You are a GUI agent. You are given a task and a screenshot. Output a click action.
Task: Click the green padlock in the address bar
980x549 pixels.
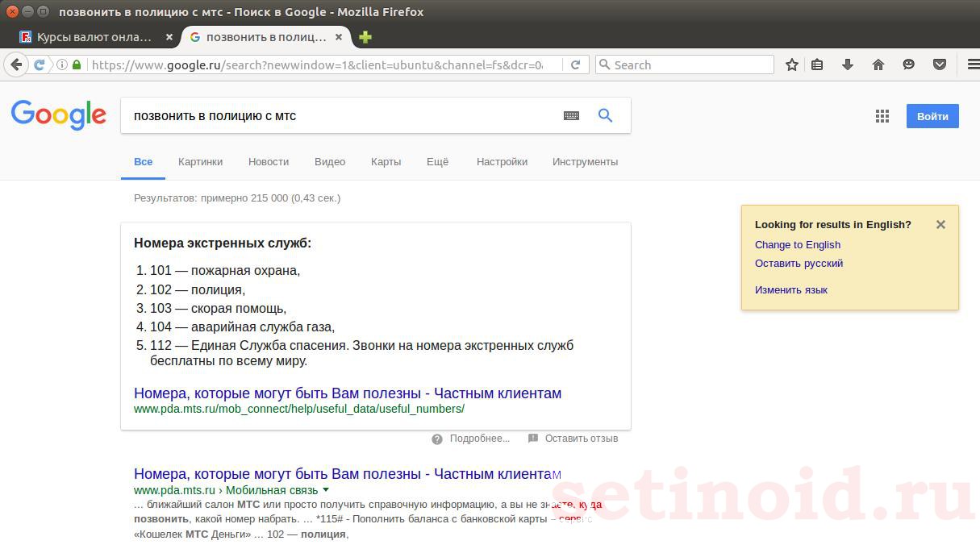coord(77,64)
